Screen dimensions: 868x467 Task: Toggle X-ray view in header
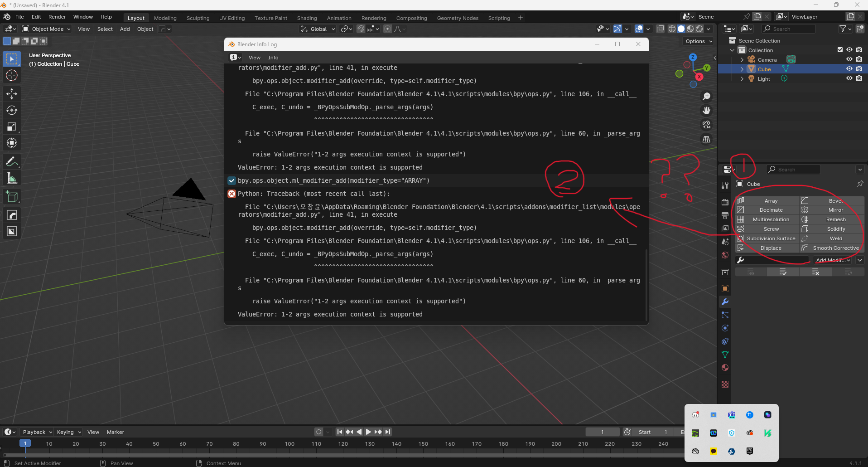pos(660,29)
